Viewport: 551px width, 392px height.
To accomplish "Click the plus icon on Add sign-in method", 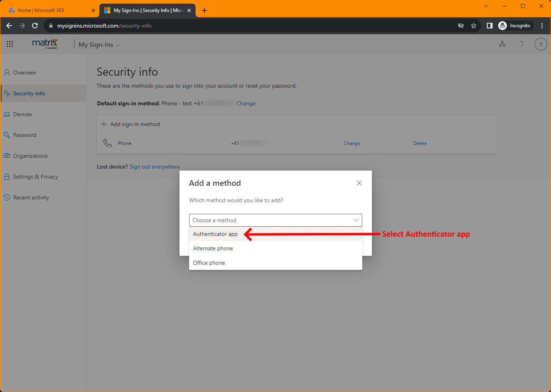I will click(x=104, y=124).
